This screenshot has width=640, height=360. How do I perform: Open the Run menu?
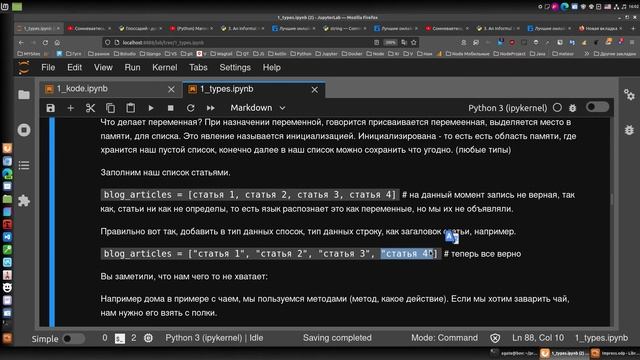pos(132,68)
